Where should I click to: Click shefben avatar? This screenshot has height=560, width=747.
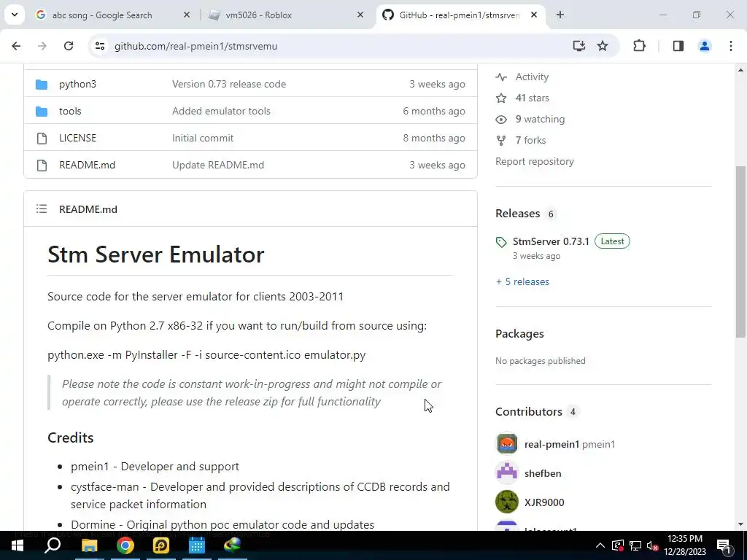pos(507,472)
